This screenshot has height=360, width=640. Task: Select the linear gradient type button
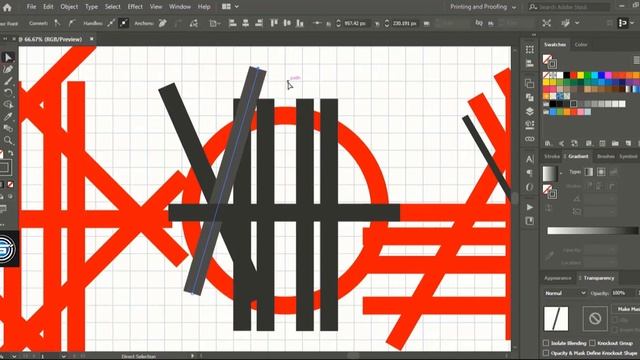point(589,172)
